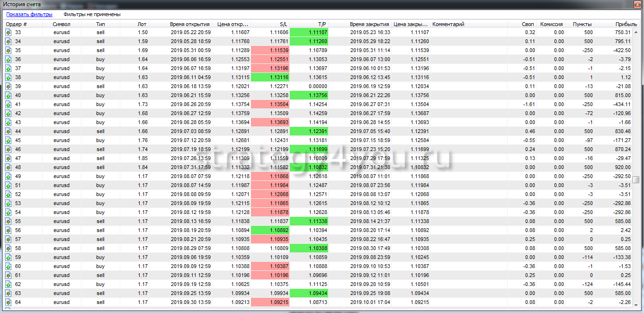Click the Время открытия column header

pos(189,24)
